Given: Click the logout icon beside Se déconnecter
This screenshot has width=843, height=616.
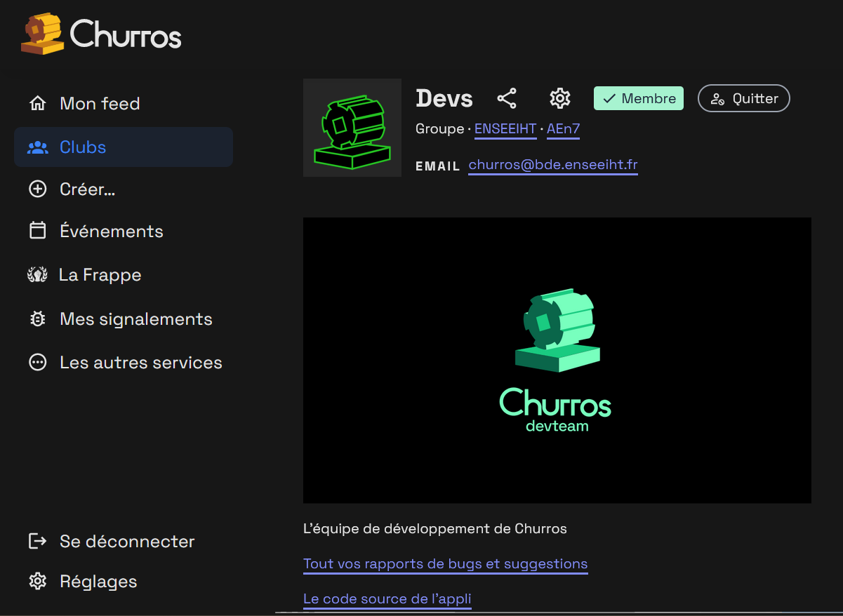Looking at the screenshot, I should pyautogui.click(x=37, y=541).
